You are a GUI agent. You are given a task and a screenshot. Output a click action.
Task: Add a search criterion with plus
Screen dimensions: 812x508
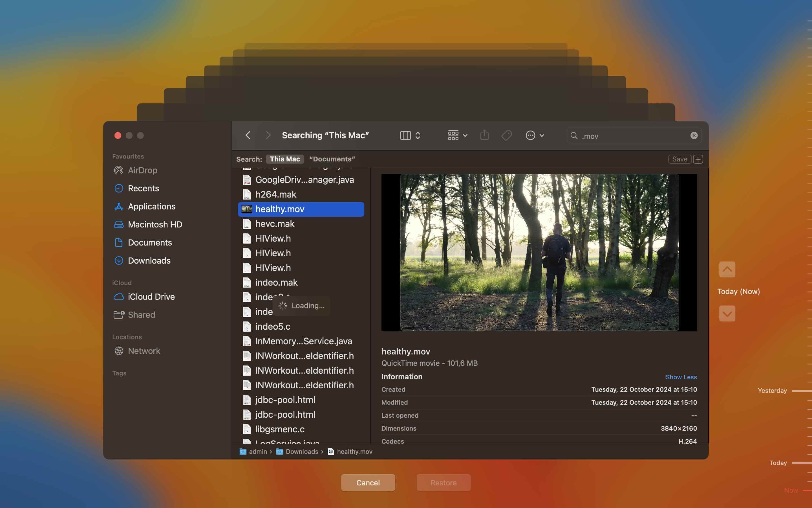click(698, 159)
